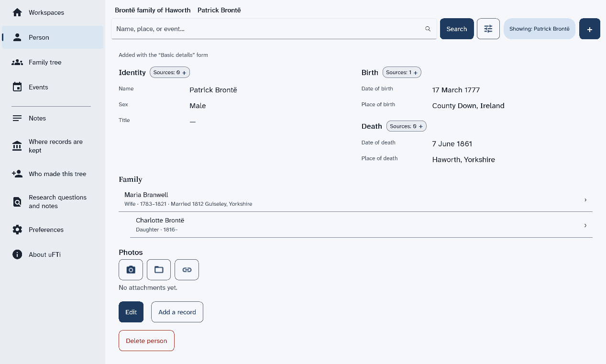Click the repository building icon
Image resolution: width=606 pixels, height=364 pixels.
coord(17,146)
